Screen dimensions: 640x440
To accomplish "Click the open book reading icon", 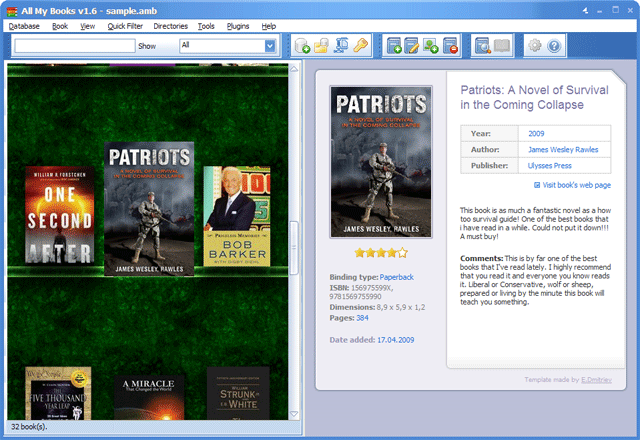I will tap(502, 45).
